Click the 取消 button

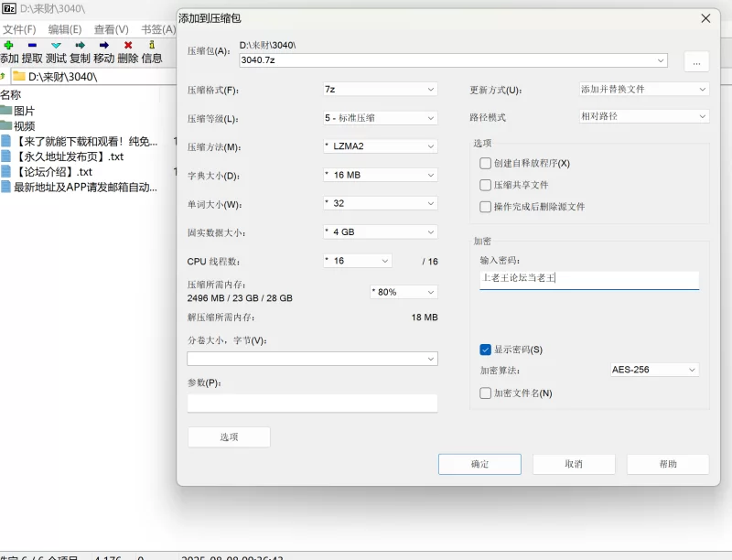click(x=574, y=464)
